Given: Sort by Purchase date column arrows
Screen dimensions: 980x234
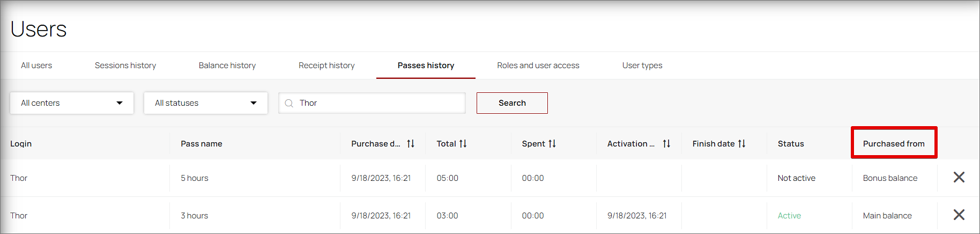Looking at the screenshot, I should click(x=411, y=144).
